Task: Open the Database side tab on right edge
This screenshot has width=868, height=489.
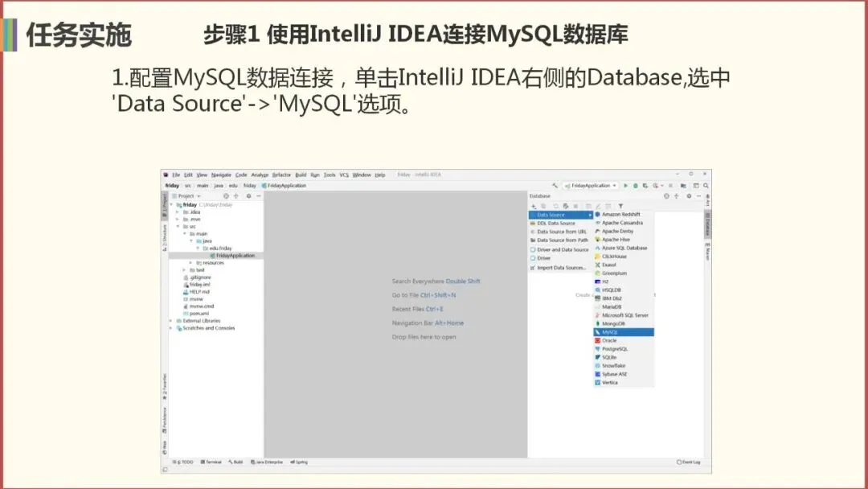Action: [707, 224]
